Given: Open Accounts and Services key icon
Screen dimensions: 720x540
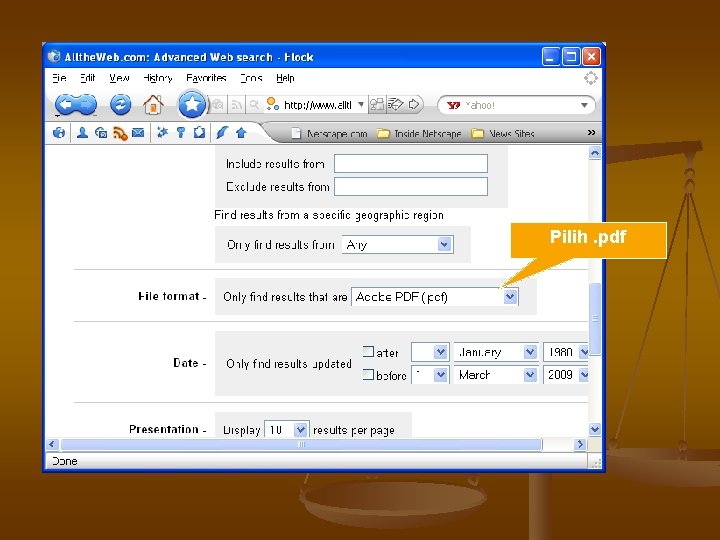Looking at the screenshot, I should coord(181,133).
